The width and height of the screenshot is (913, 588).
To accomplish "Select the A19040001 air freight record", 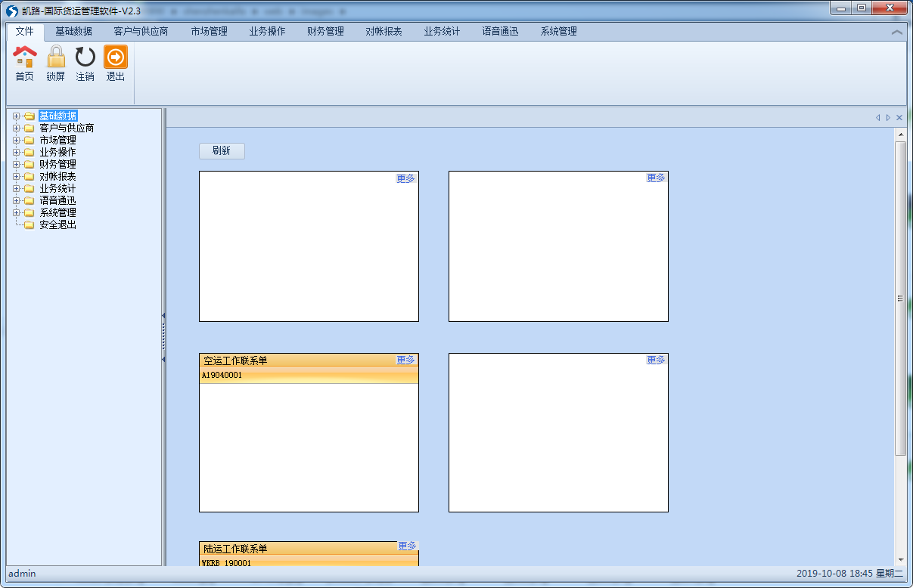I will (309, 376).
